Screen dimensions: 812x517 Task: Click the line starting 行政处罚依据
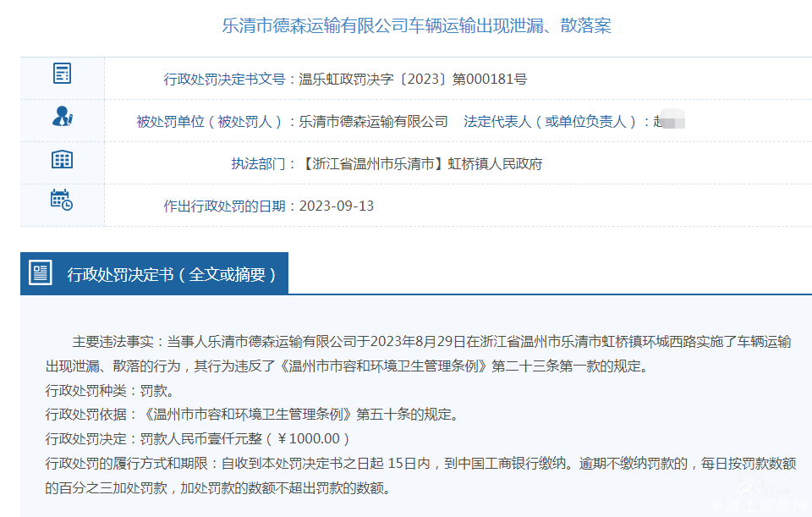tap(253, 415)
